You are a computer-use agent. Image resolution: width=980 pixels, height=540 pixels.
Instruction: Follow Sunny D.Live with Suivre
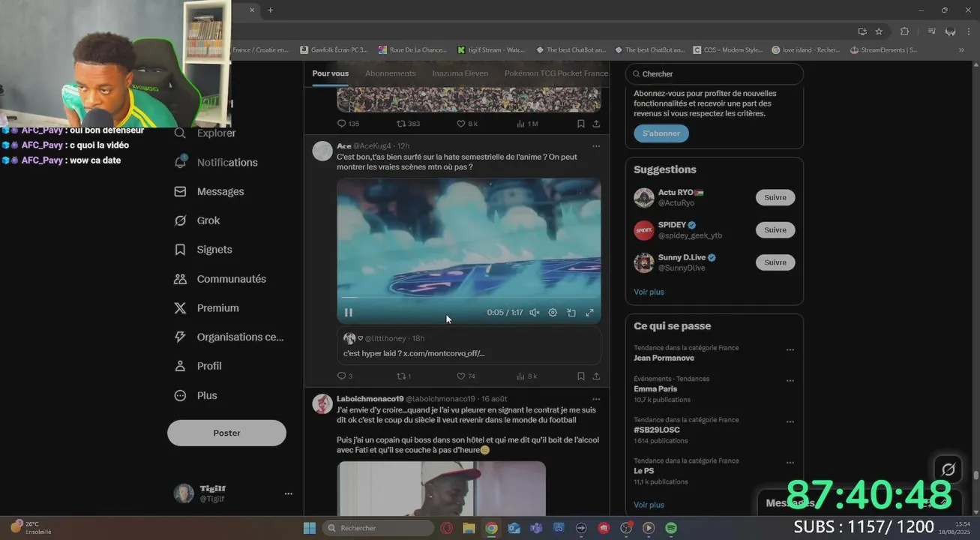[775, 262]
